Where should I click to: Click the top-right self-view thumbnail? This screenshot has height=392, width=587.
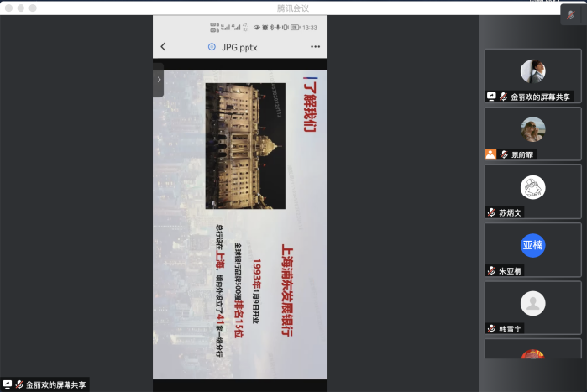570,16
